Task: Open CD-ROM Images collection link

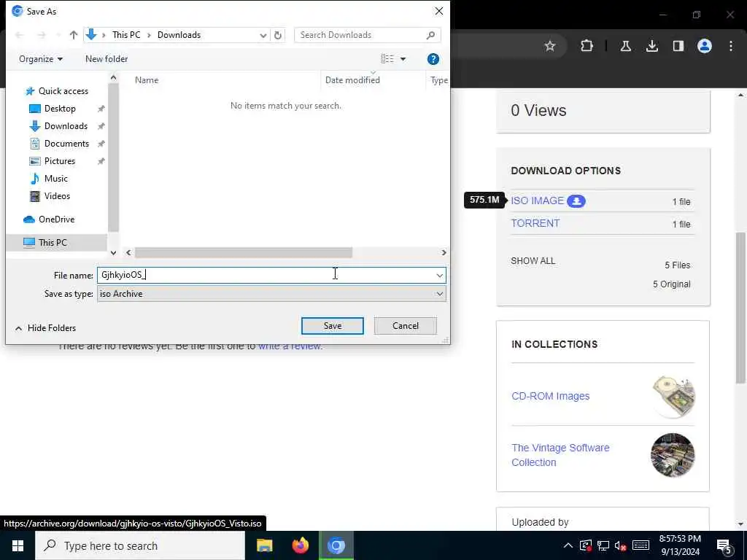Action: click(550, 396)
